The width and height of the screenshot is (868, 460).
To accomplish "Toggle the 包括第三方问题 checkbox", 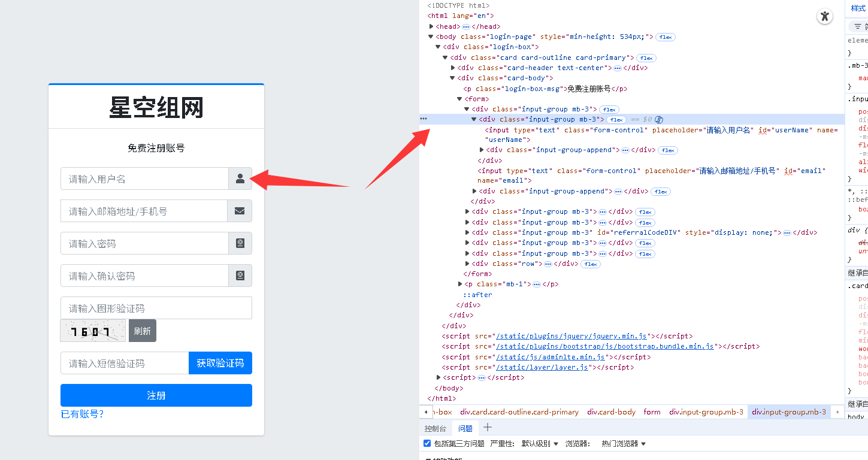I will 427,444.
